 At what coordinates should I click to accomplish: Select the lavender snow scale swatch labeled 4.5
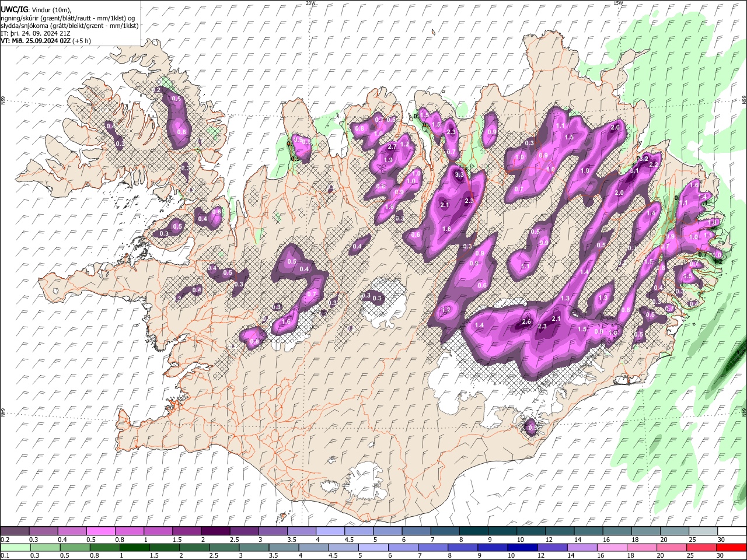(x=358, y=531)
